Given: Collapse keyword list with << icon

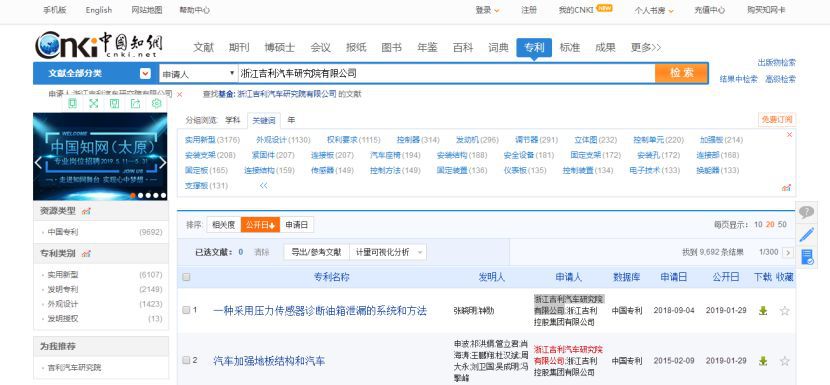Looking at the screenshot, I should [x=264, y=186].
